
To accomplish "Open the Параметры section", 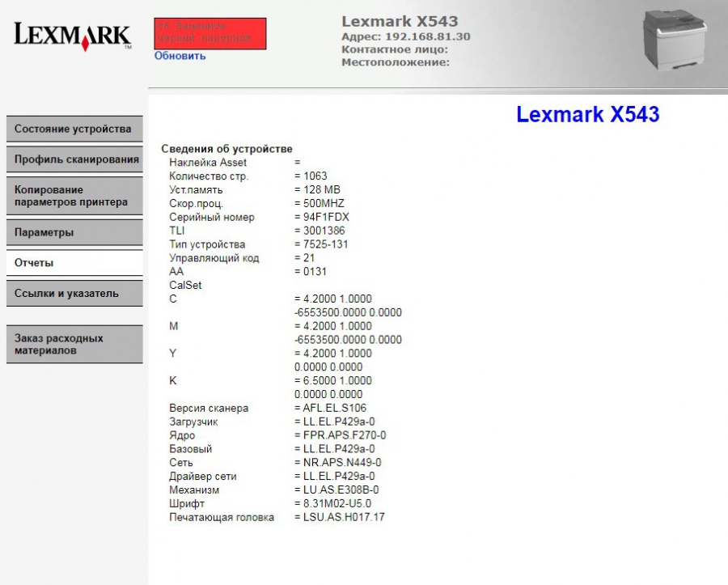I will point(74,232).
